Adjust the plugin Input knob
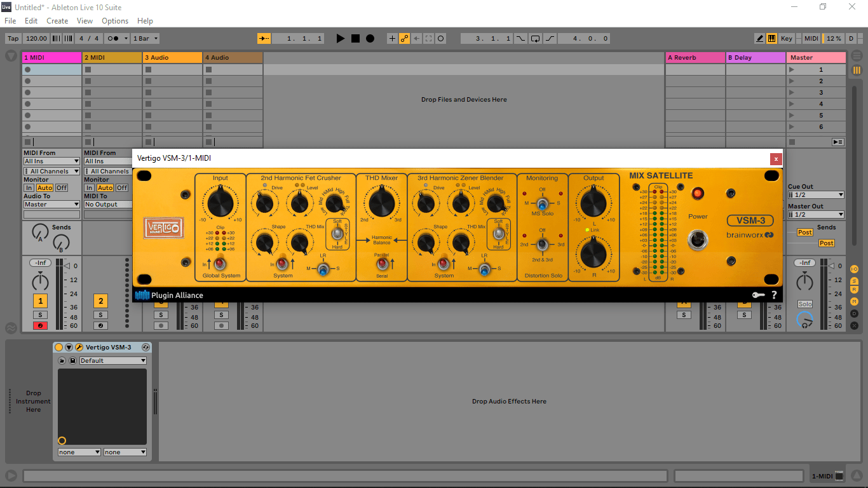 pos(221,203)
